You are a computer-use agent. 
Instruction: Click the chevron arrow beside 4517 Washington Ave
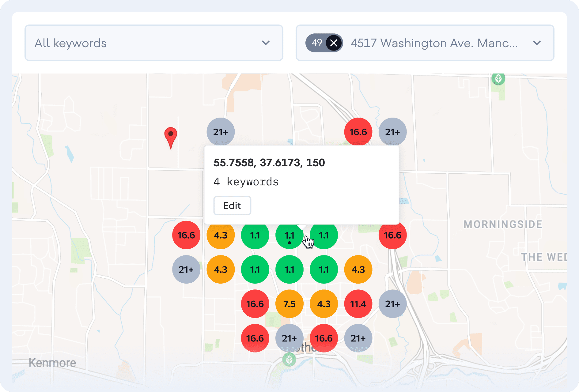[537, 43]
